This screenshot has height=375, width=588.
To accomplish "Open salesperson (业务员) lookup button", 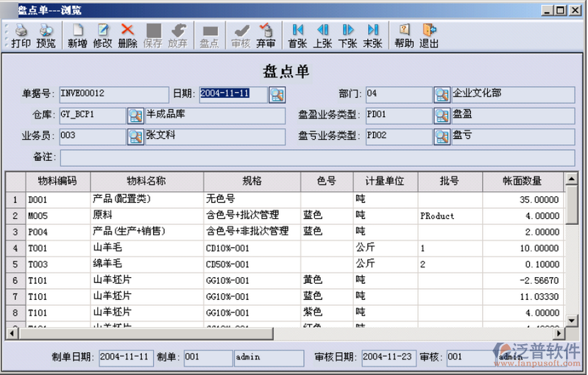I will point(135,137).
